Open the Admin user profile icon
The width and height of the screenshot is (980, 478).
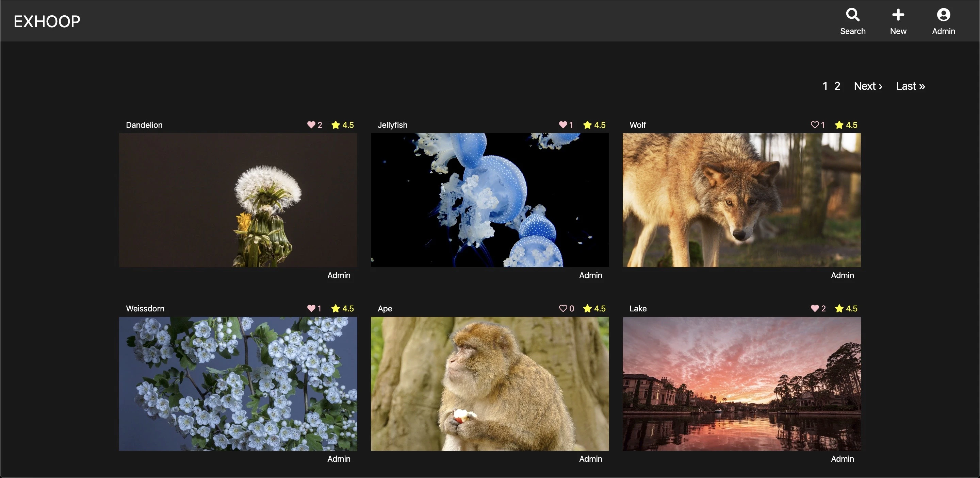click(943, 15)
